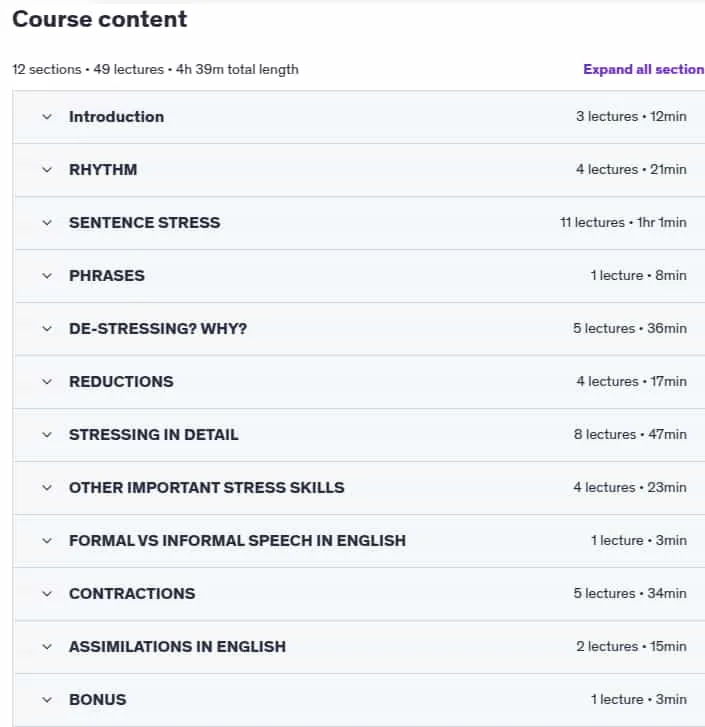Open the PHRASES section title
This screenshot has width=705, height=727.
point(107,276)
